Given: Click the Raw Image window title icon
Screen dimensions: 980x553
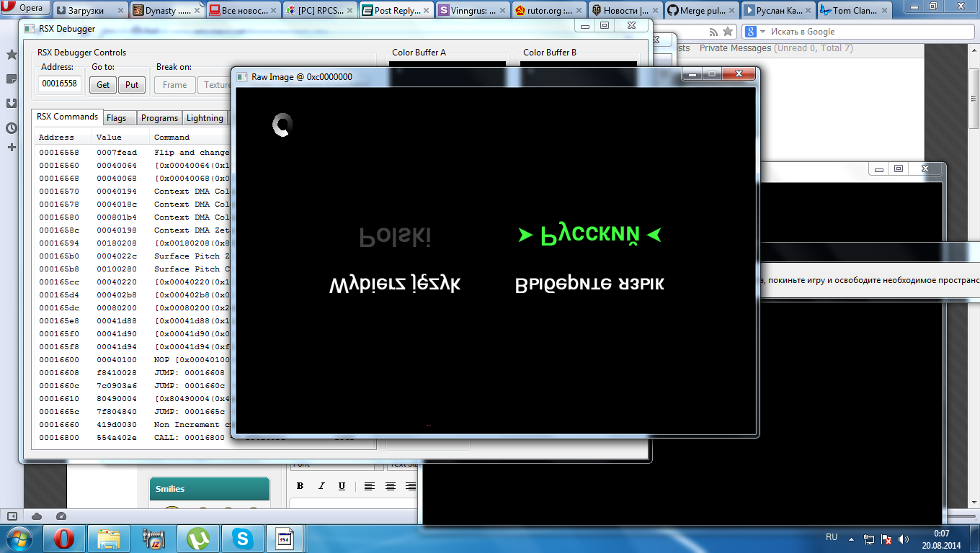Looking at the screenshot, I should point(241,76).
